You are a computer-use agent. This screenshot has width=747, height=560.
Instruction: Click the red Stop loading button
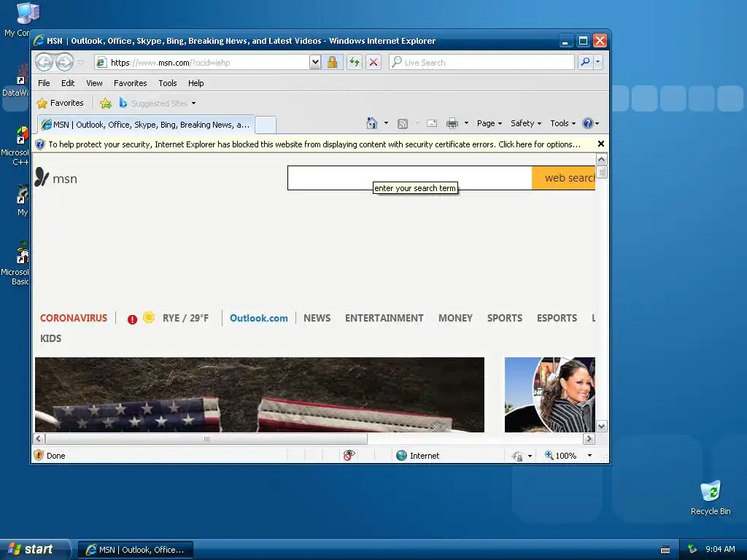click(373, 62)
